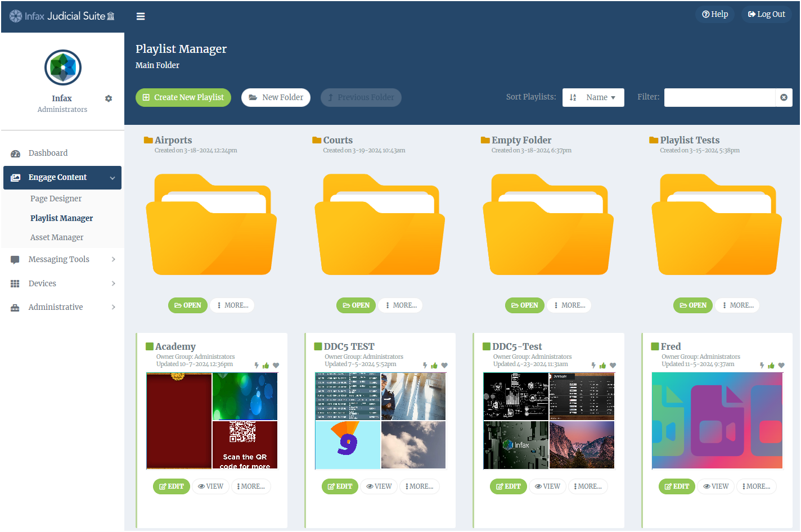Open Page Designer from sidebar
Viewport: 801px width, 532px height.
[x=56, y=199]
